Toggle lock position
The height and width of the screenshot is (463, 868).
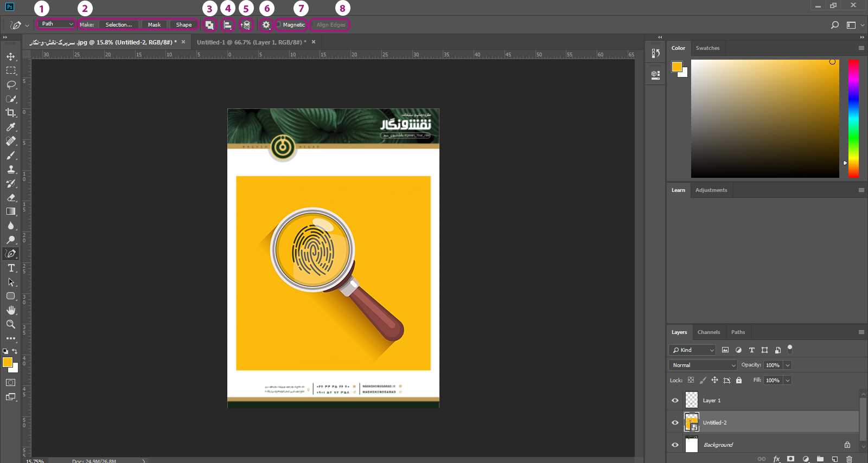coord(714,380)
